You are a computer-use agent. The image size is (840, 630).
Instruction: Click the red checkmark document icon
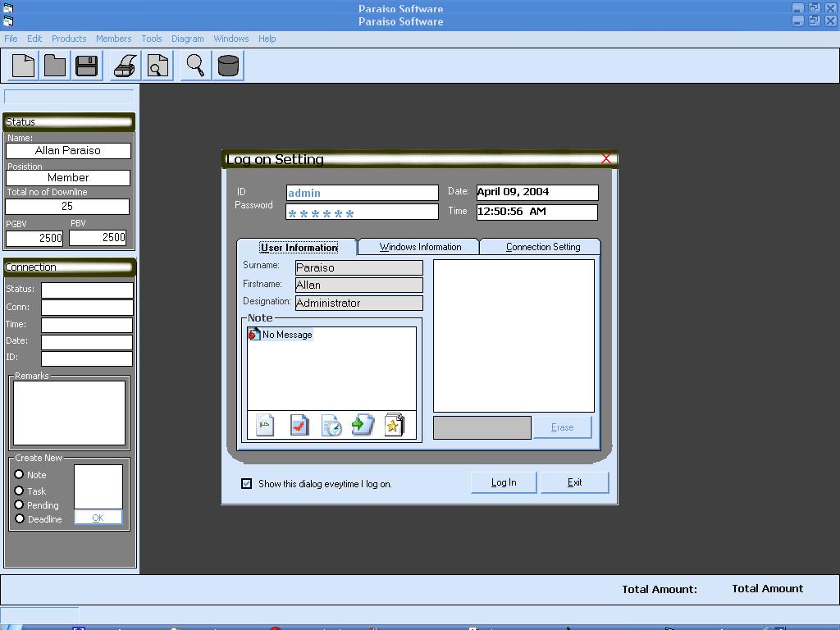pyautogui.click(x=299, y=426)
